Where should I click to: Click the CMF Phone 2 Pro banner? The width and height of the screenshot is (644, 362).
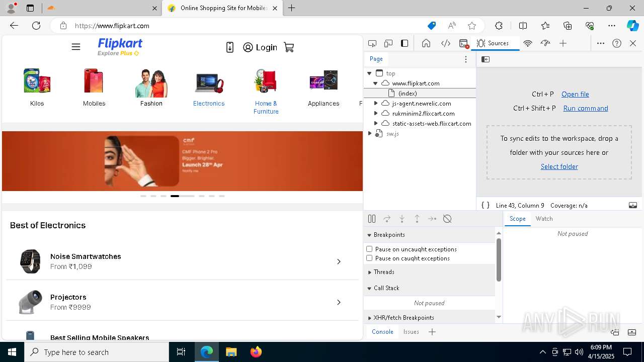pos(182,161)
